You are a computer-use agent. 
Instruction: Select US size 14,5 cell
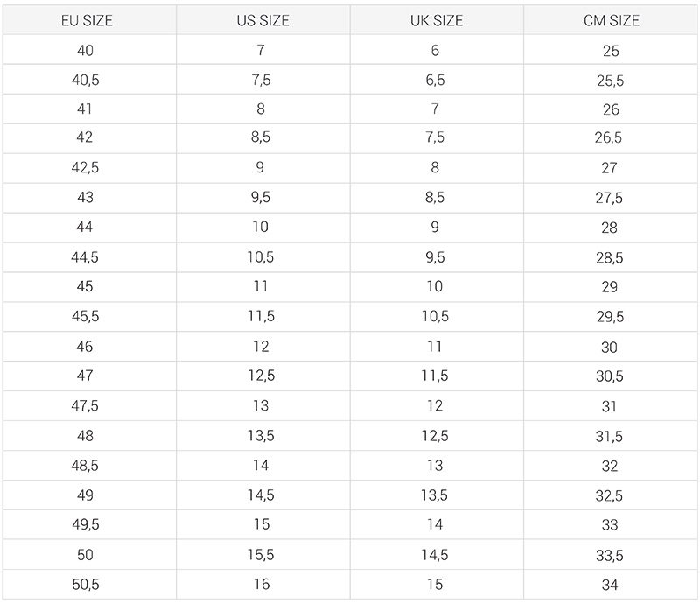263,495
